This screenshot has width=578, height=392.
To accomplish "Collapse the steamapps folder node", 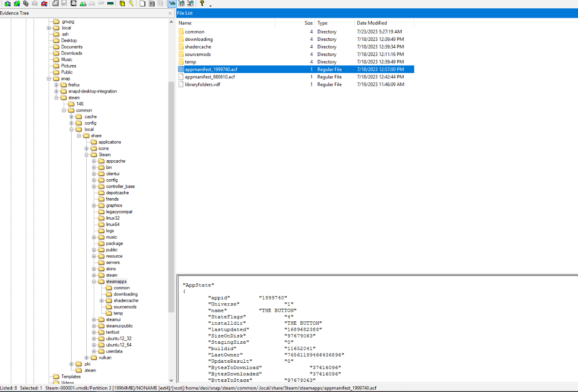I will 94,282.
